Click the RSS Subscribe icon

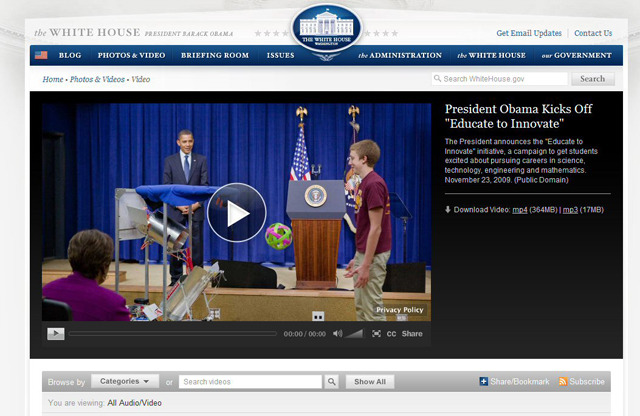click(563, 382)
